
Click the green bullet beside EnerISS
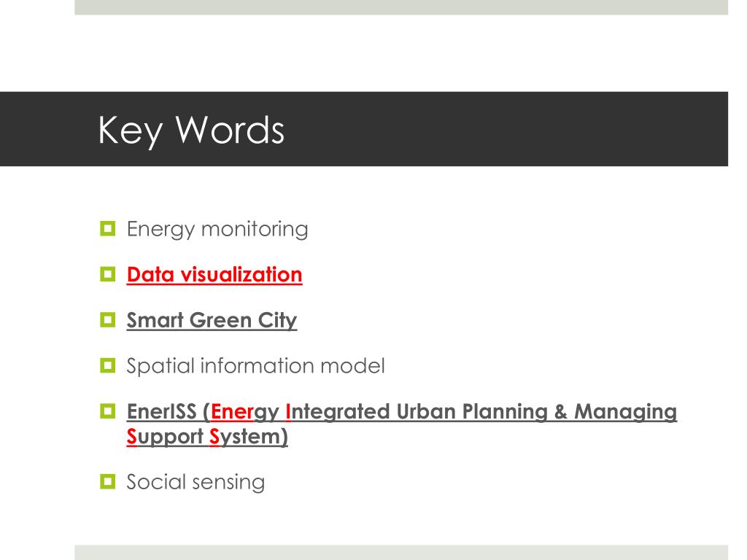point(108,411)
